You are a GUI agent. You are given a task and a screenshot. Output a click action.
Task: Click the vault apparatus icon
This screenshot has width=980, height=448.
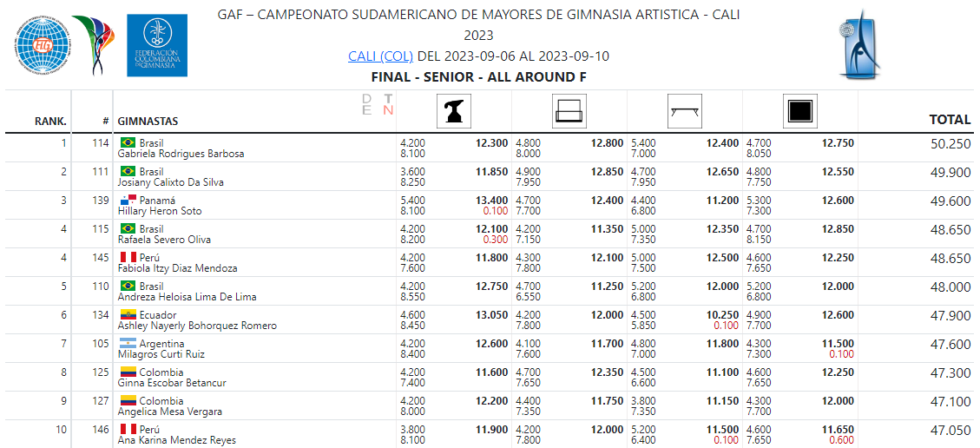pos(454,111)
